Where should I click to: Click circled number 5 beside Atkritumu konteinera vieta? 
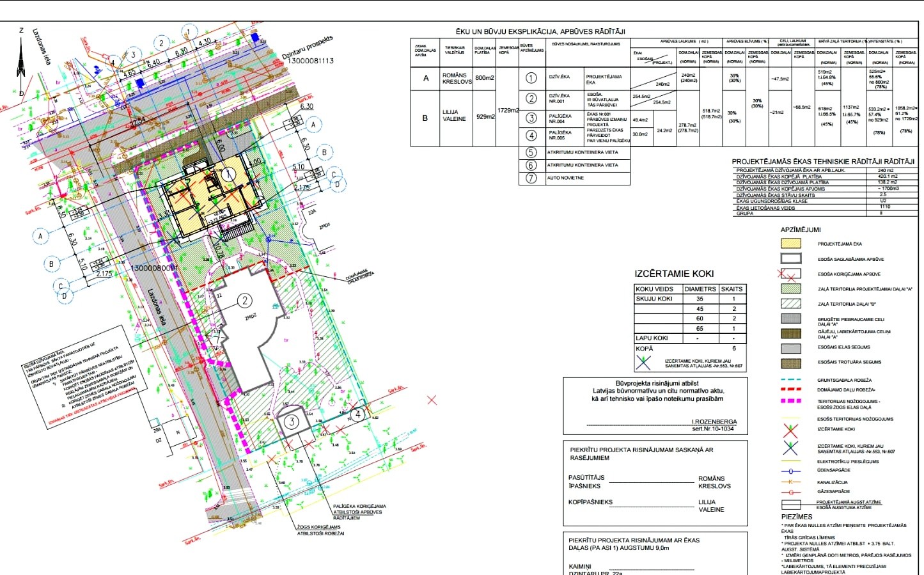531,152
